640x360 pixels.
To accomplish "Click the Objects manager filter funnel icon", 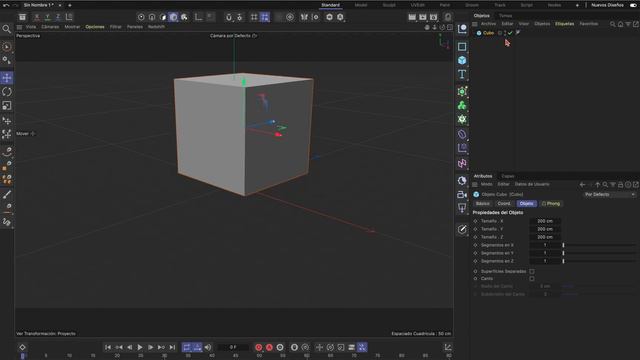I will point(628,24).
